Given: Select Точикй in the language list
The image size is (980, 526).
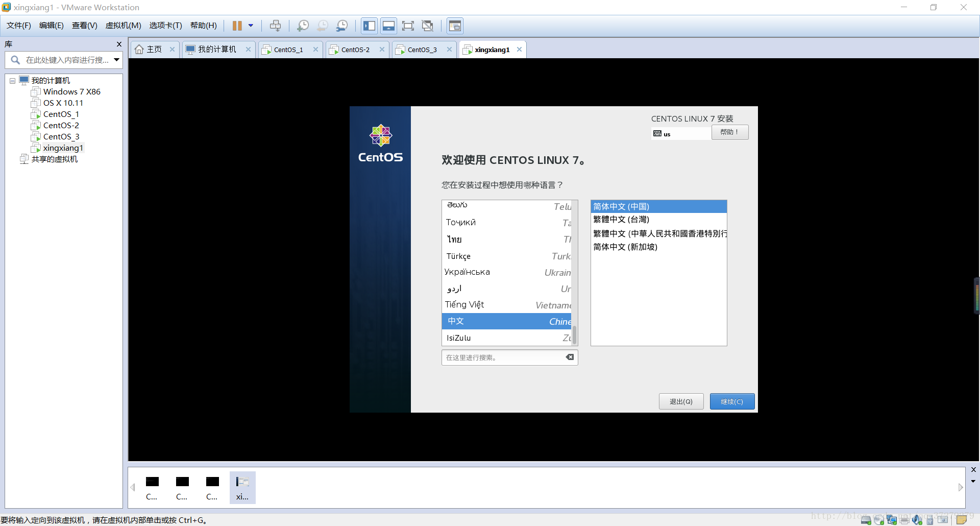Looking at the screenshot, I should pyautogui.click(x=506, y=223).
